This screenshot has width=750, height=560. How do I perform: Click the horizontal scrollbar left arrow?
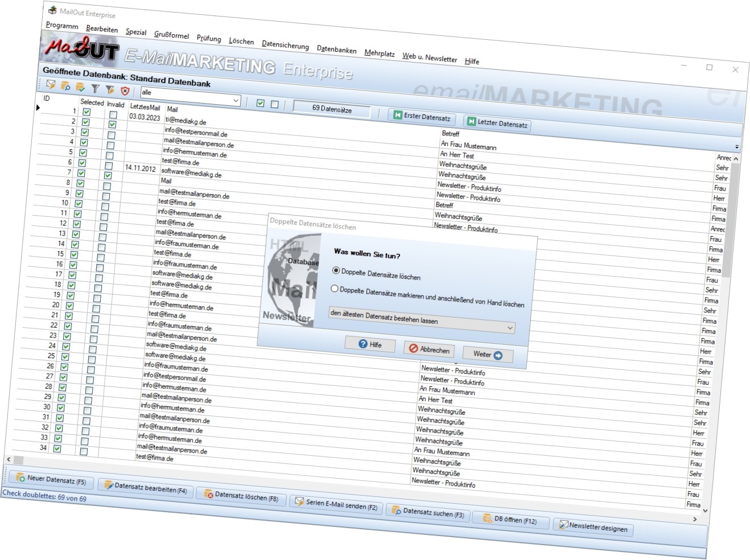[x=9, y=459]
